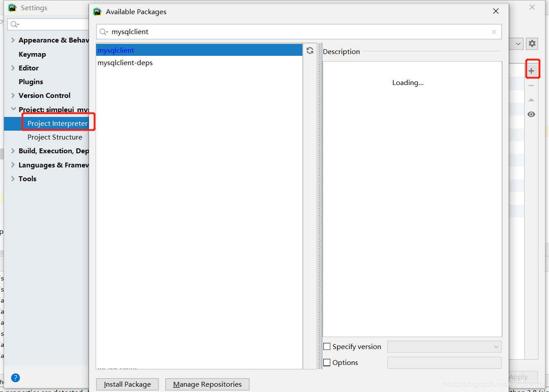Enable the Options checkbox

327,362
